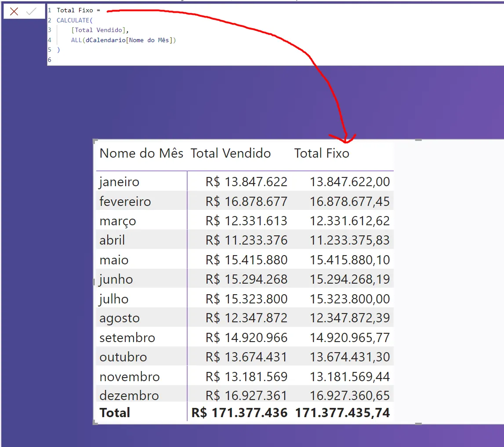The image size is (504, 447).
Task: Select the dezembro month cell
Action: (129, 396)
